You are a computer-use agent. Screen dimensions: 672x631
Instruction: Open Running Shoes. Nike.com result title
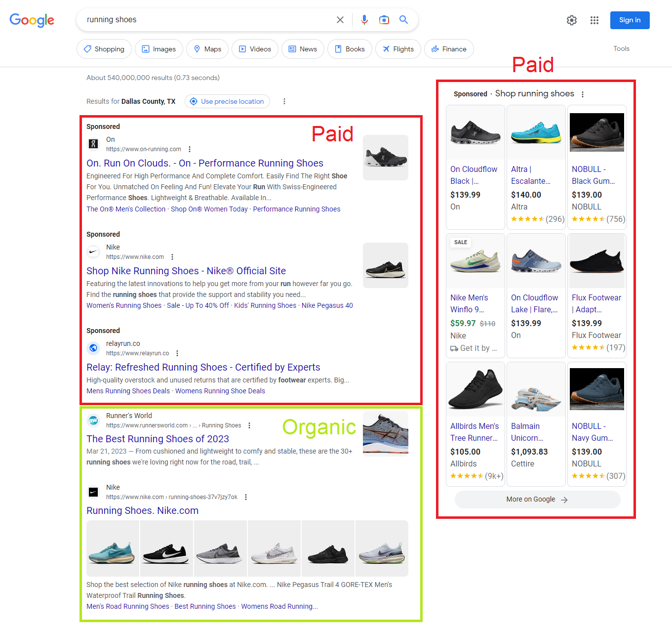point(143,510)
